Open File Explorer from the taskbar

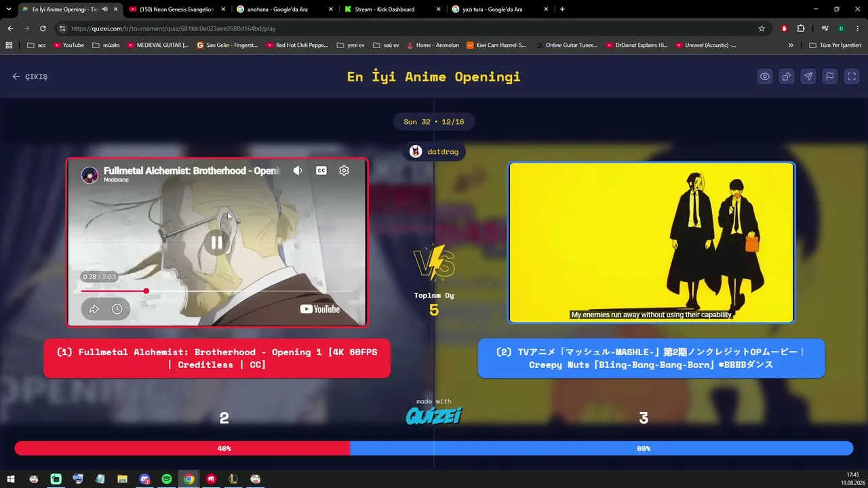pos(122,479)
